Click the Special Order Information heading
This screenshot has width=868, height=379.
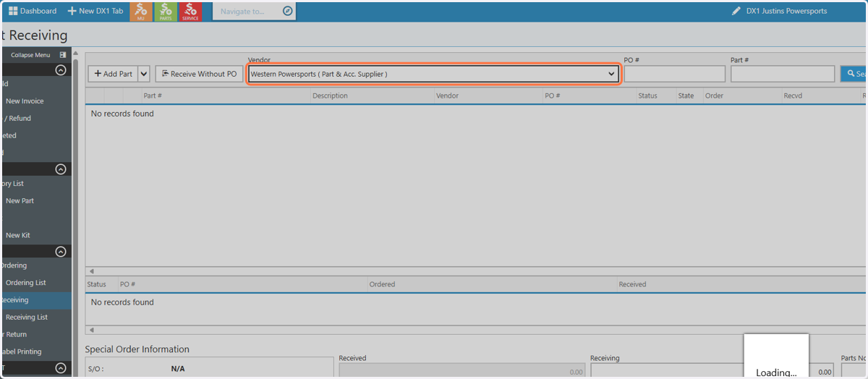(137, 349)
